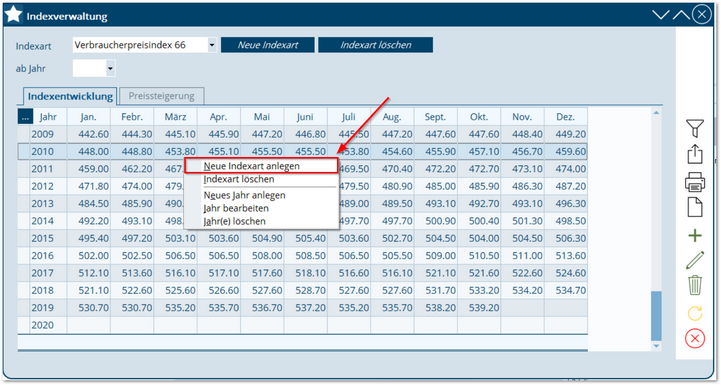
Task: Click the trash can delete icon
Action: [695, 285]
